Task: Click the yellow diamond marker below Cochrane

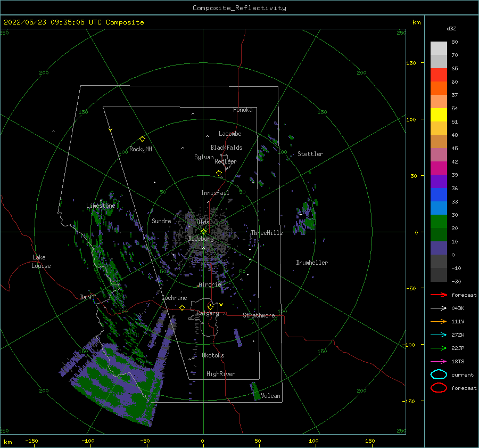Action: tap(183, 307)
